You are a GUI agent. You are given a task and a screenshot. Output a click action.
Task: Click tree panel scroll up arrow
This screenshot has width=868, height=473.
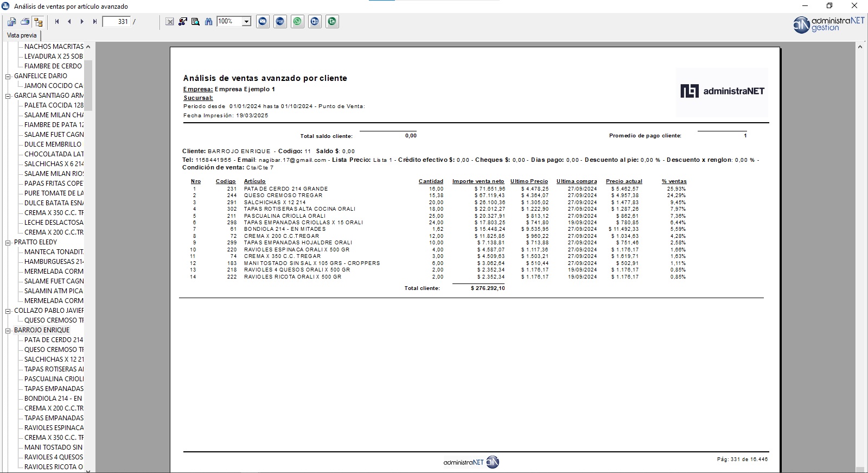88,47
